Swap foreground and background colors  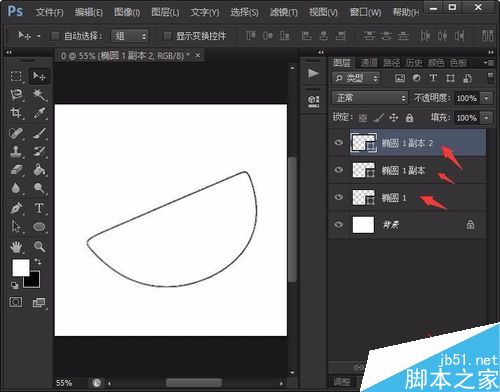click(38, 262)
